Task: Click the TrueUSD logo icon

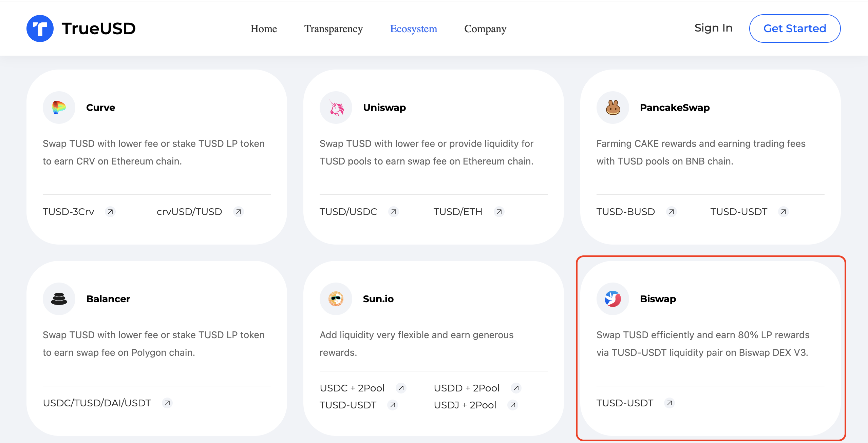Action: (x=40, y=28)
